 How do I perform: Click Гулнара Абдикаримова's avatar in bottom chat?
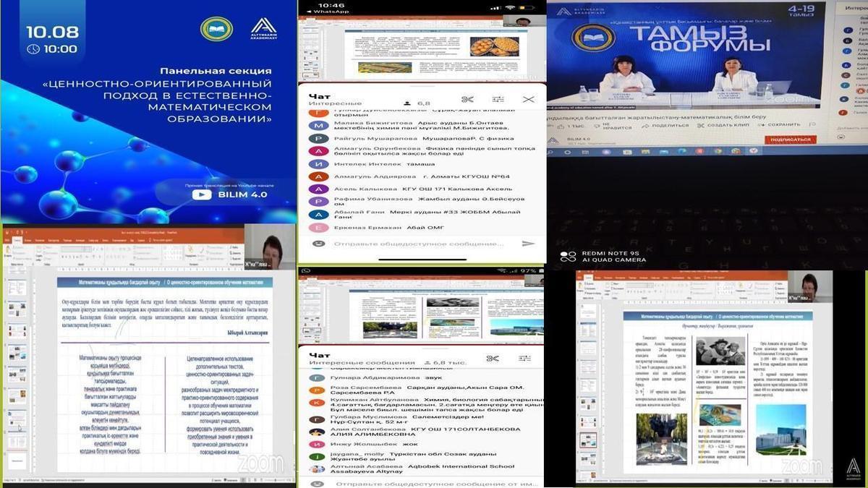pos(317,377)
